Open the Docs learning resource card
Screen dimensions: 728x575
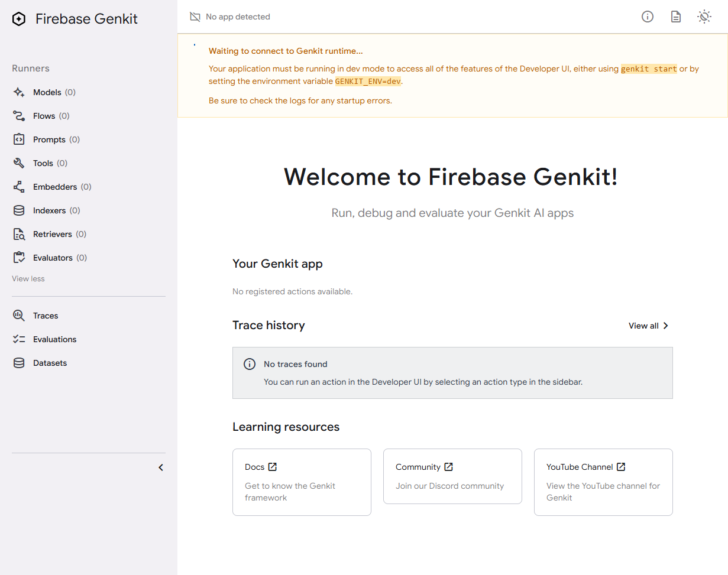click(302, 482)
